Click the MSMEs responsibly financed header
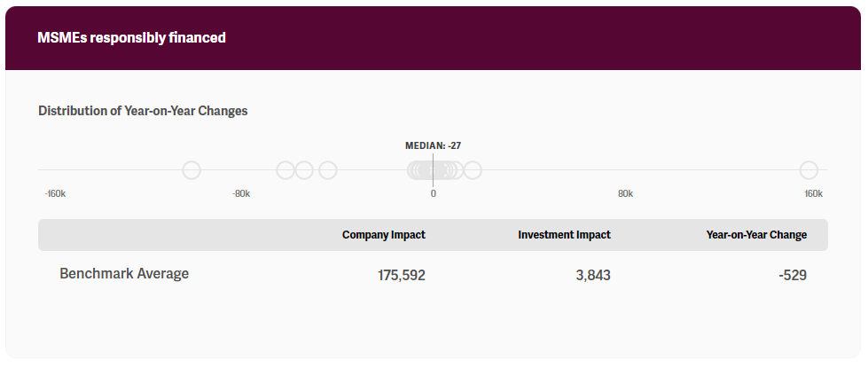Screen dimensions: 868x368 click(131, 38)
